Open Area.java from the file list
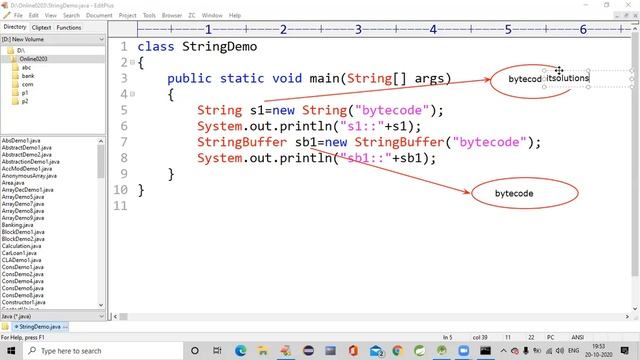Screen dimensions: 640x360 click(13, 183)
